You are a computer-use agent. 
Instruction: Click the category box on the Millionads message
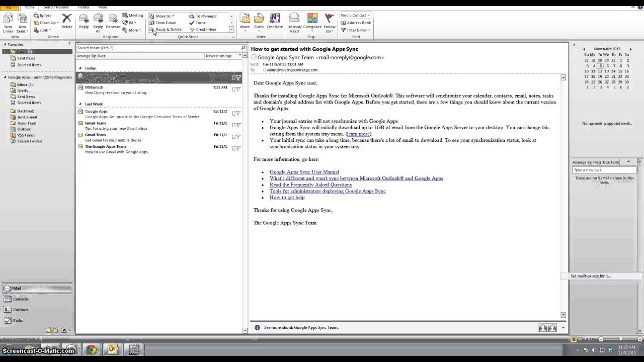[234, 89]
